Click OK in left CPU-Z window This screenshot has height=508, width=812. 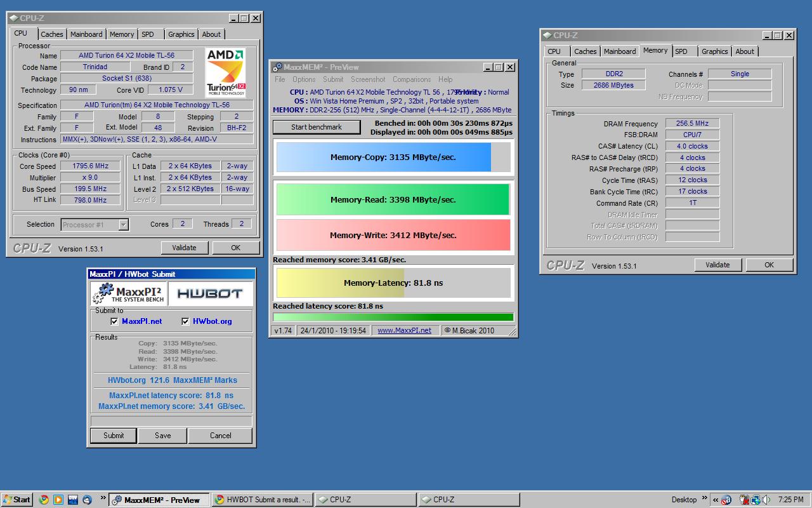tap(235, 248)
